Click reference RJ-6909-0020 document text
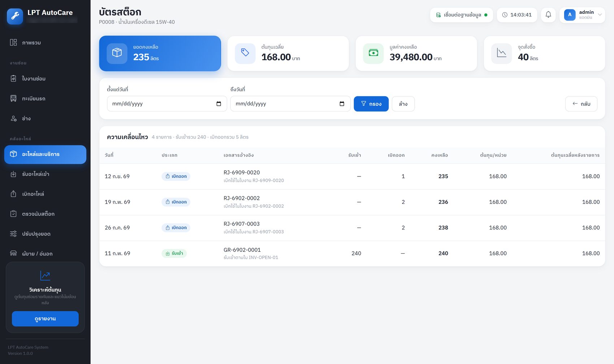 [x=242, y=173]
